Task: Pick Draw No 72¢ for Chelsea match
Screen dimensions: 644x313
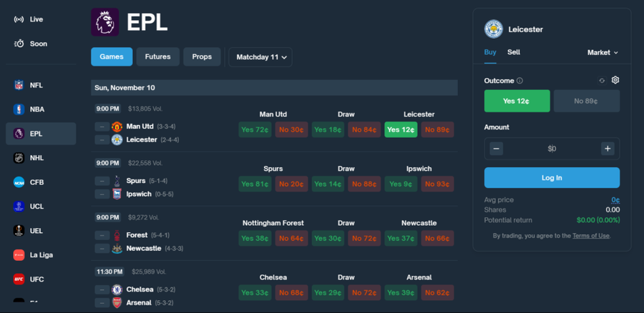Action: [x=364, y=292]
